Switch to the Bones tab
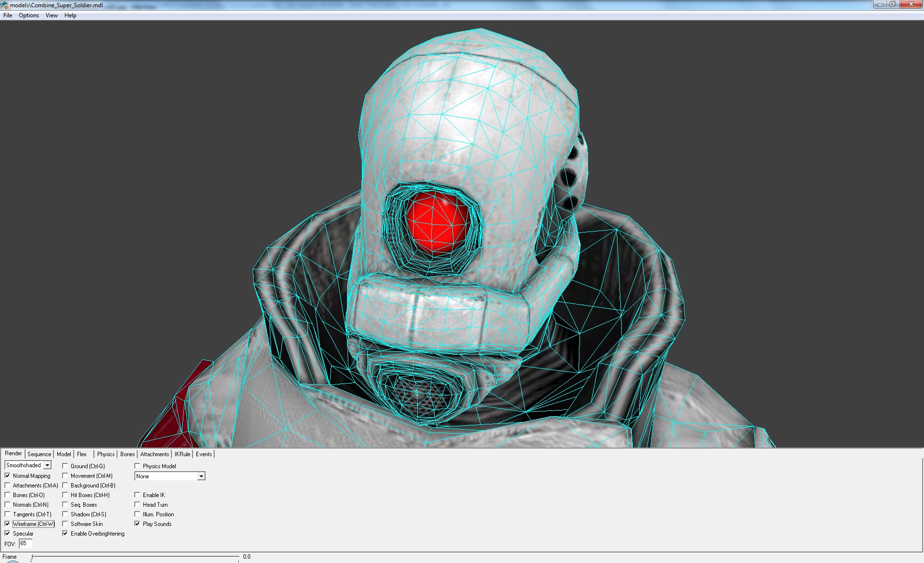This screenshot has width=924, height=563. click(x=128, y=454)
